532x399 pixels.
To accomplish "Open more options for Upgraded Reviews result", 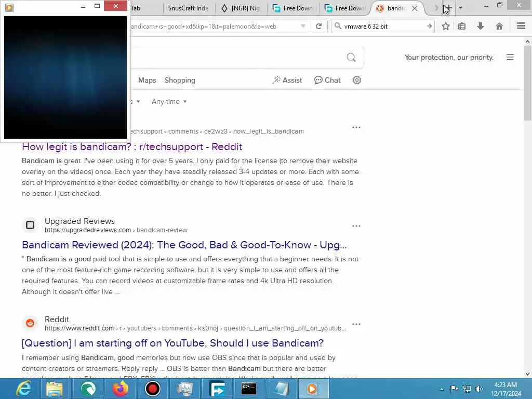I will [356, 225].
